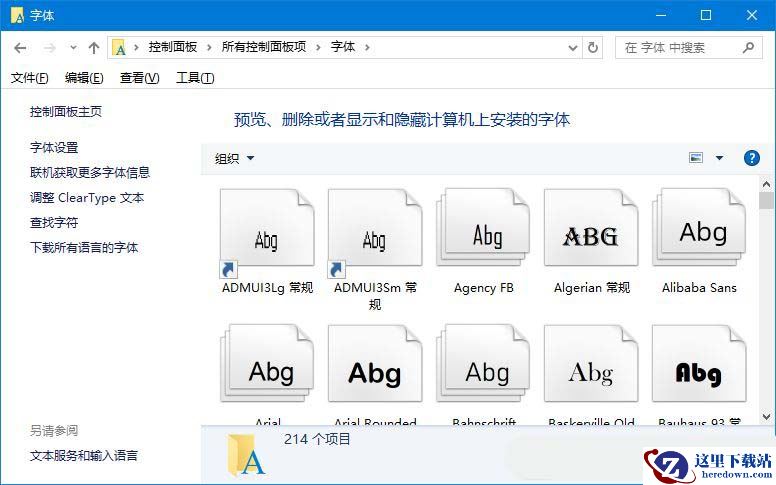
Task: Expand chevron after 字体 breadcrumb
Action: point(367,48)
